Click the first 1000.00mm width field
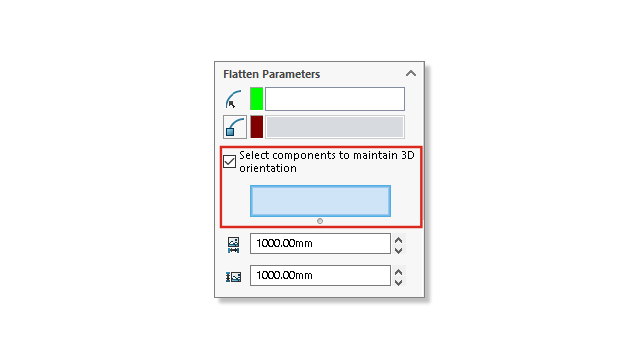Image resolution: width=640 pixels, height=360 pixels. [x=320, y=243]
